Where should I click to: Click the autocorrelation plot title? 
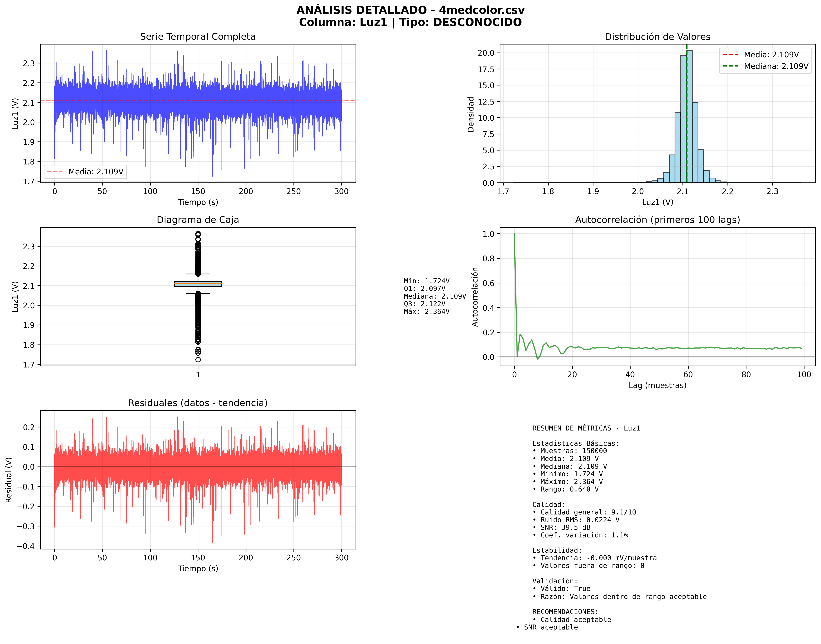tap(657, 220)
